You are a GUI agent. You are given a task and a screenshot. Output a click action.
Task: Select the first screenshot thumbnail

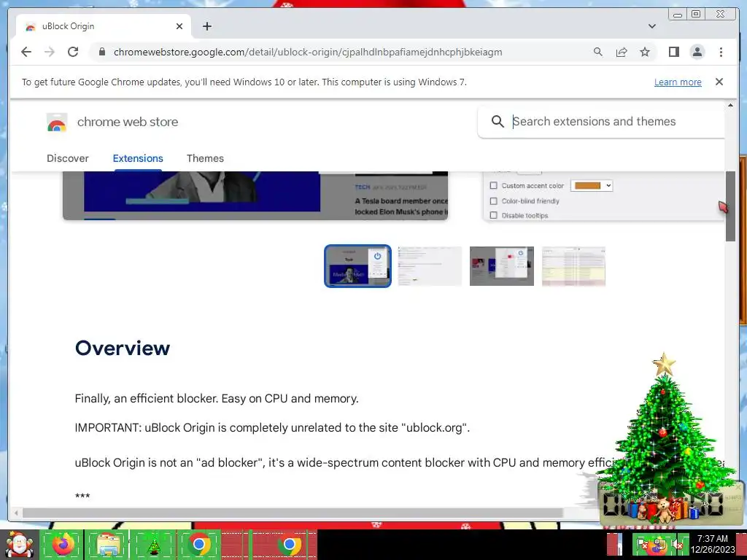(x=357, y=266)
